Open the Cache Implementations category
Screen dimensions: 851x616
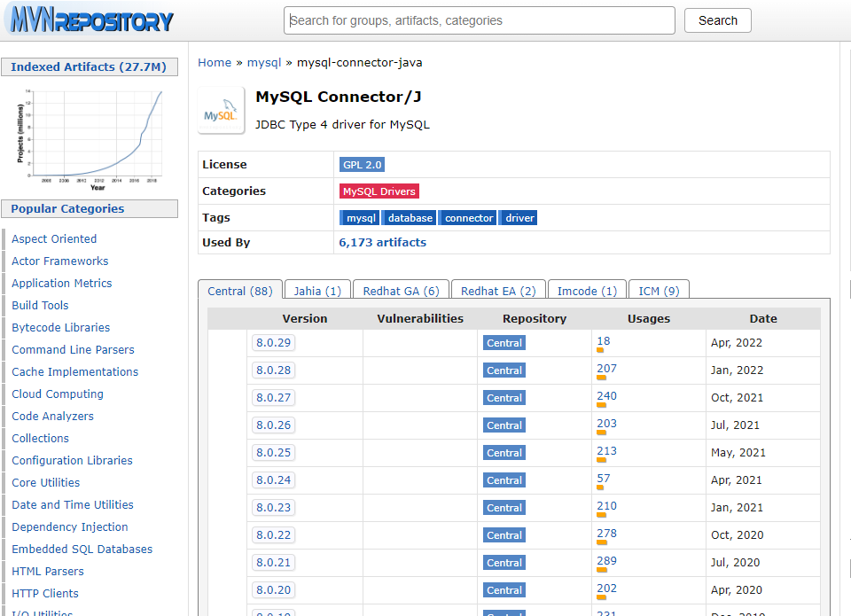74,372
